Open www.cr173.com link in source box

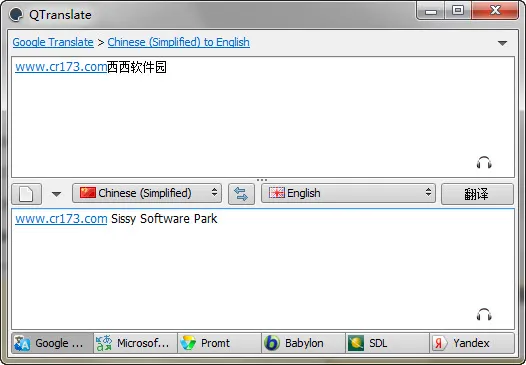pos(61,67)
